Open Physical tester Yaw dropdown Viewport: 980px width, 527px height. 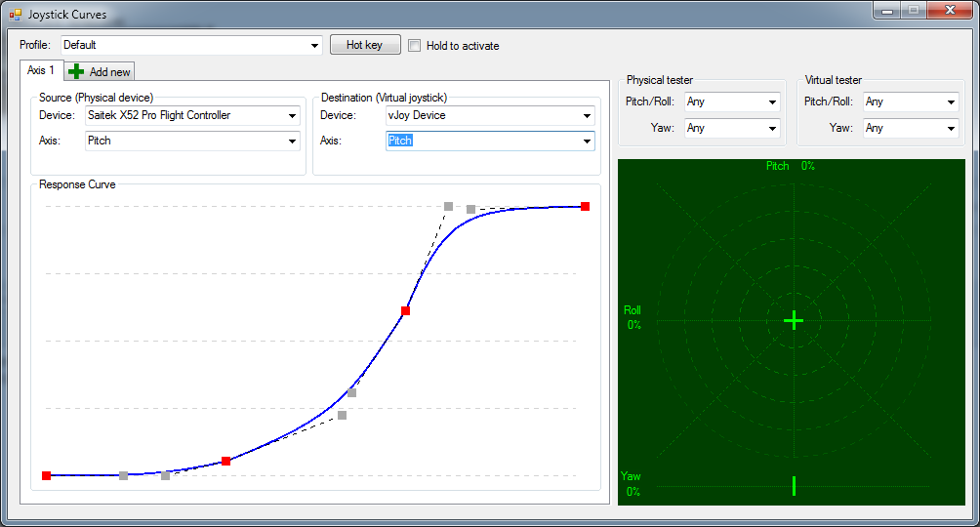(x=732, y=128)
